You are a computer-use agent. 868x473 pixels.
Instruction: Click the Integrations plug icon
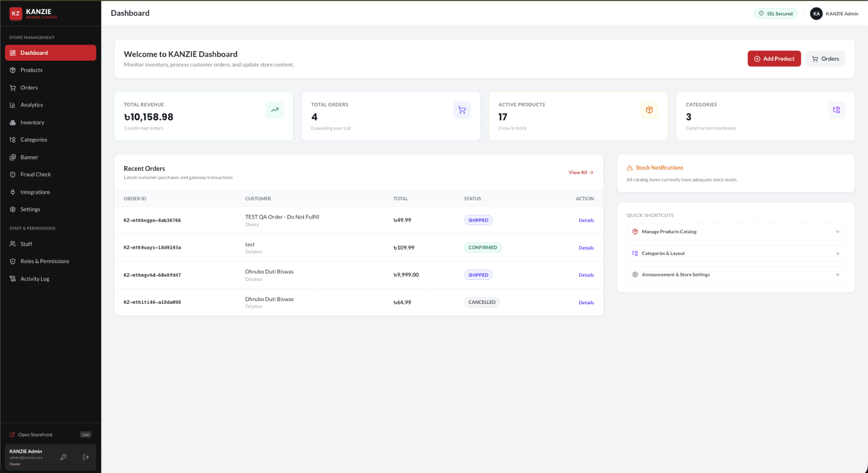pyautogui.click(x=12, y=192)
